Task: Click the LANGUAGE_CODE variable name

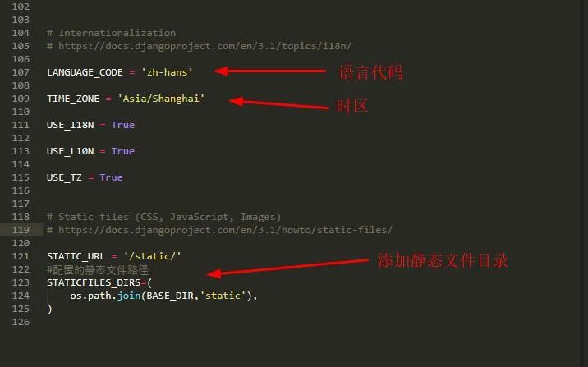Action: coord(85,72)
